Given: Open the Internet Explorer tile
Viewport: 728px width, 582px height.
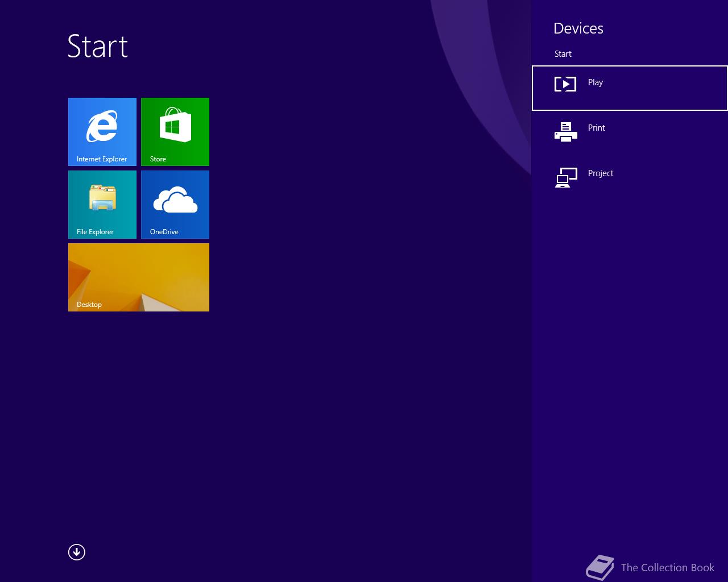Looking at the screenshot, I should pos(102,132).
